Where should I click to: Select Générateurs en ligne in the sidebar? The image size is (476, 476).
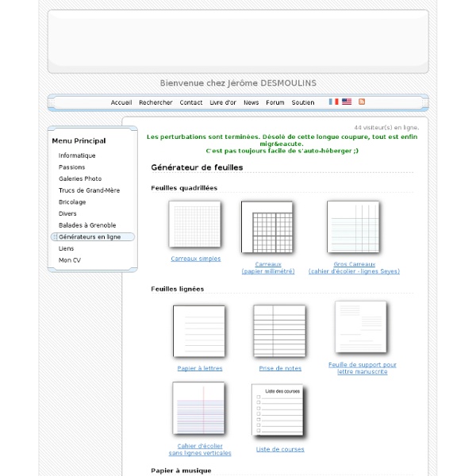(x=93, y=236)
